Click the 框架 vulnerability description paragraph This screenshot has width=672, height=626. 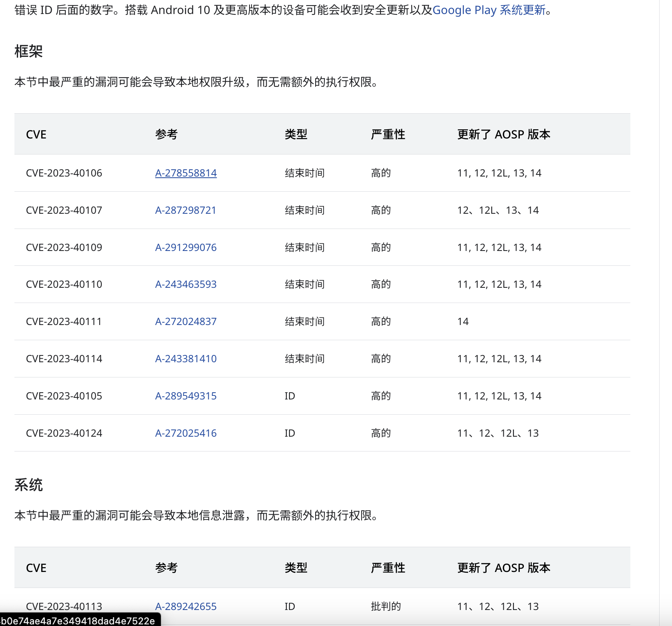pyautogui.click(x=196, y=82)
